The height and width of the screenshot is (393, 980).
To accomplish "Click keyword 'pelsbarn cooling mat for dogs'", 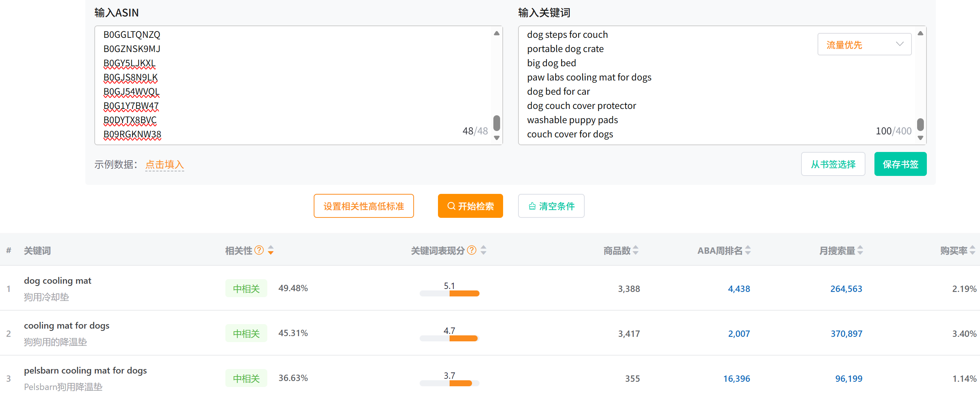I will (x=85, y=371).
